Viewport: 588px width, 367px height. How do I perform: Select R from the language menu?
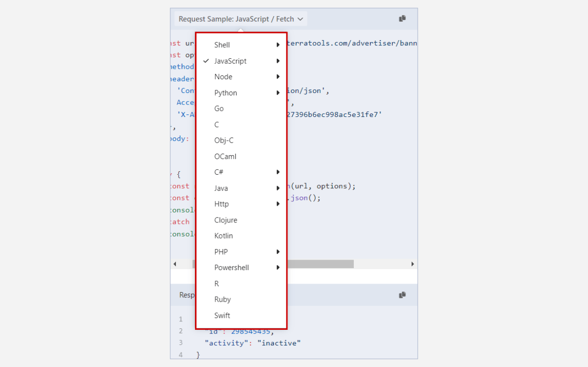click(x=216, y=283)
